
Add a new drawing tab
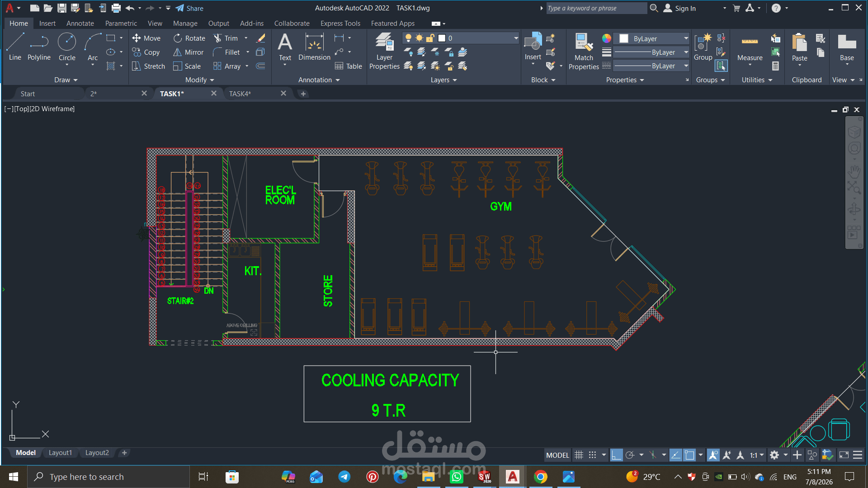(303, 94)
